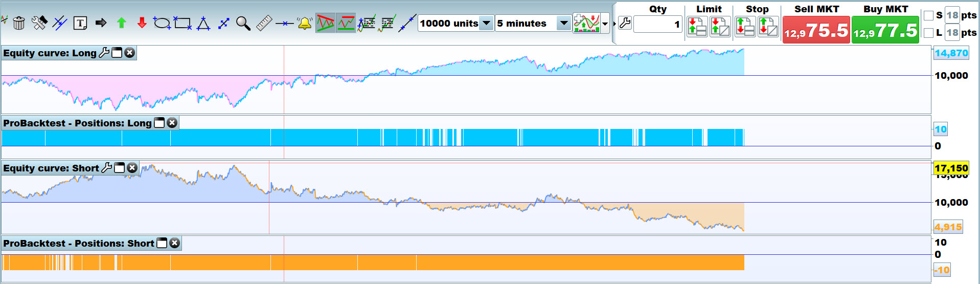Select the text annotation tool
Image resolution: width=980 pixels, height=284 pixels.
point(80,23)
